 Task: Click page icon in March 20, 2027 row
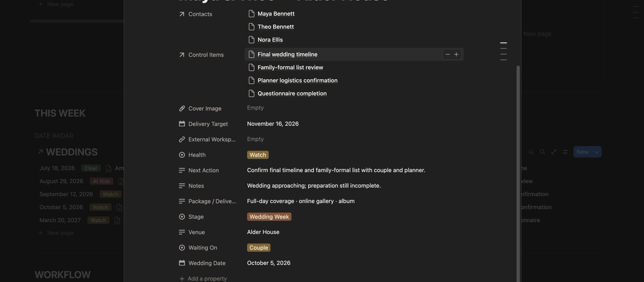point(117,220)
